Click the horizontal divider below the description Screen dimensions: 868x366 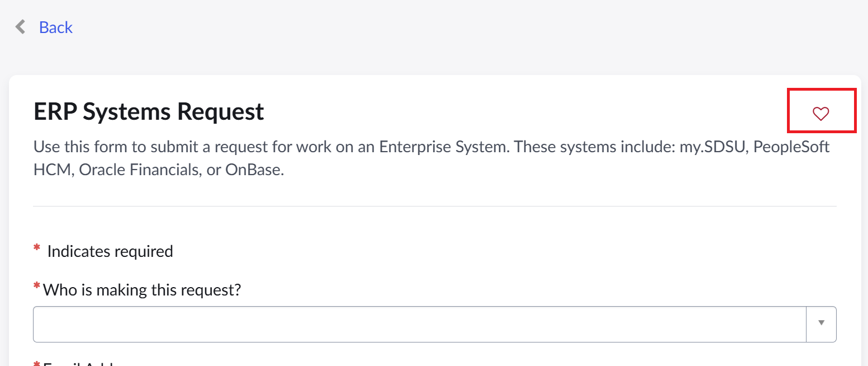[x=434, y=207]
